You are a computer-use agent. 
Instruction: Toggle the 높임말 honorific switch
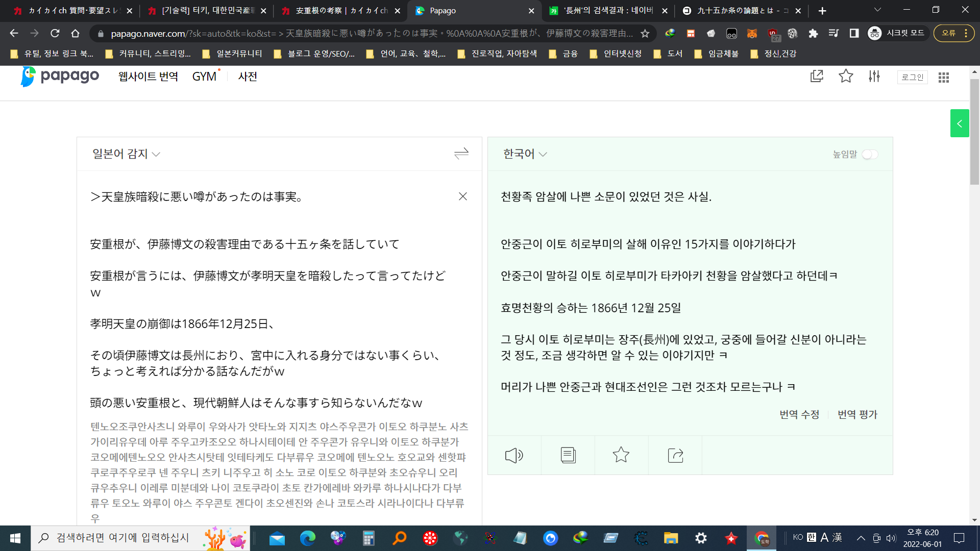pos(870,155)
